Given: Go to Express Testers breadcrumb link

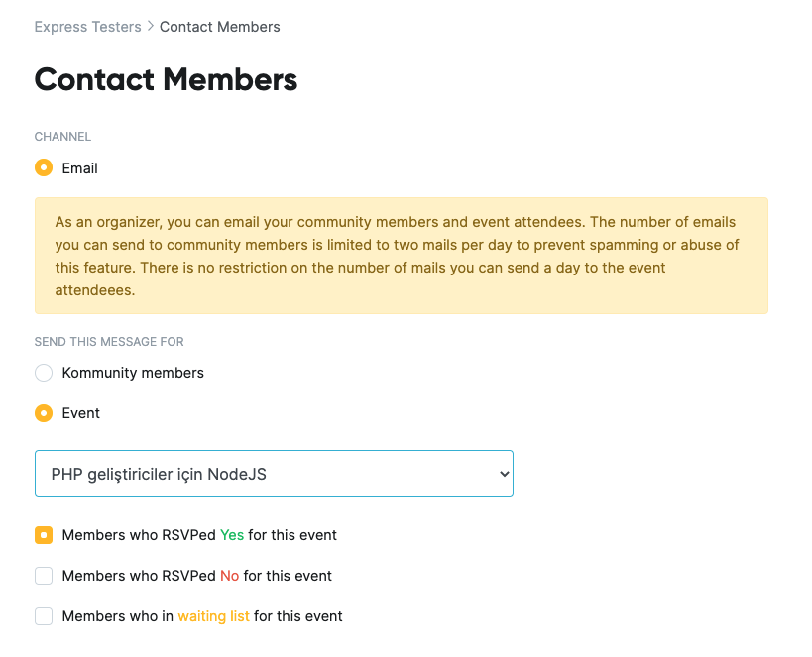Looking at the screenshot, I should pos(87,27).
